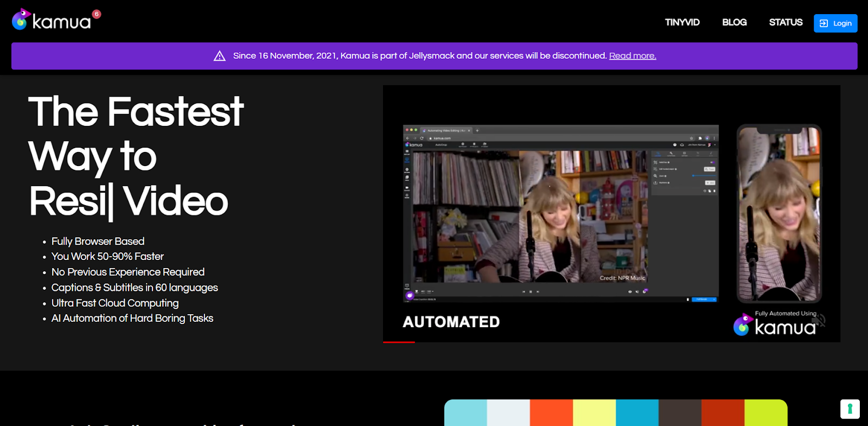Follow the Read more link in the banner
Image resolution: width=868 pixels, height=426 pixels.
pyautogui.click(x=633, y=56)
